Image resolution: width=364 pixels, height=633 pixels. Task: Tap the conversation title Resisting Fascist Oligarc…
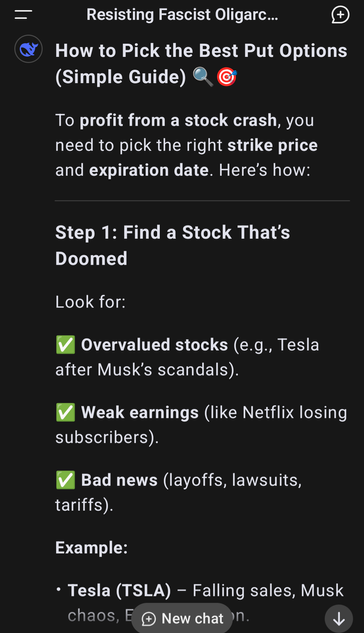tap(182, 15)
